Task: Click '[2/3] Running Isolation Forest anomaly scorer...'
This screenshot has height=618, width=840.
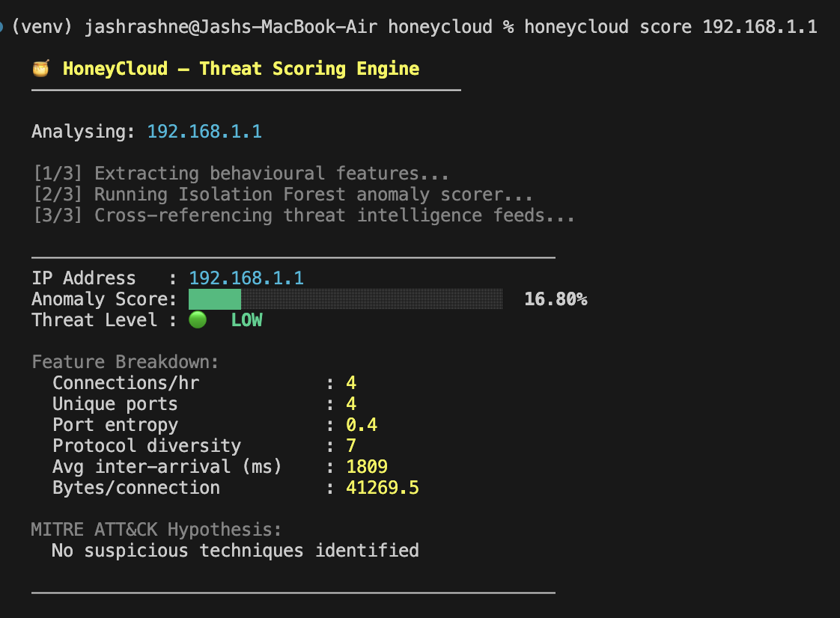Action: (x=283, y=195)
